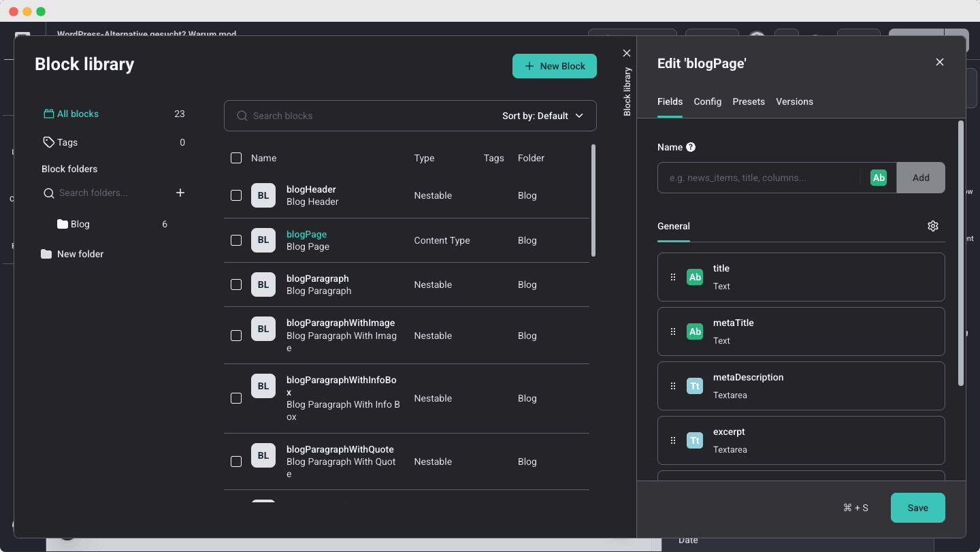Click the vertical 'Block library' label
Screen dimensions: 980x552
click(627, 91)
